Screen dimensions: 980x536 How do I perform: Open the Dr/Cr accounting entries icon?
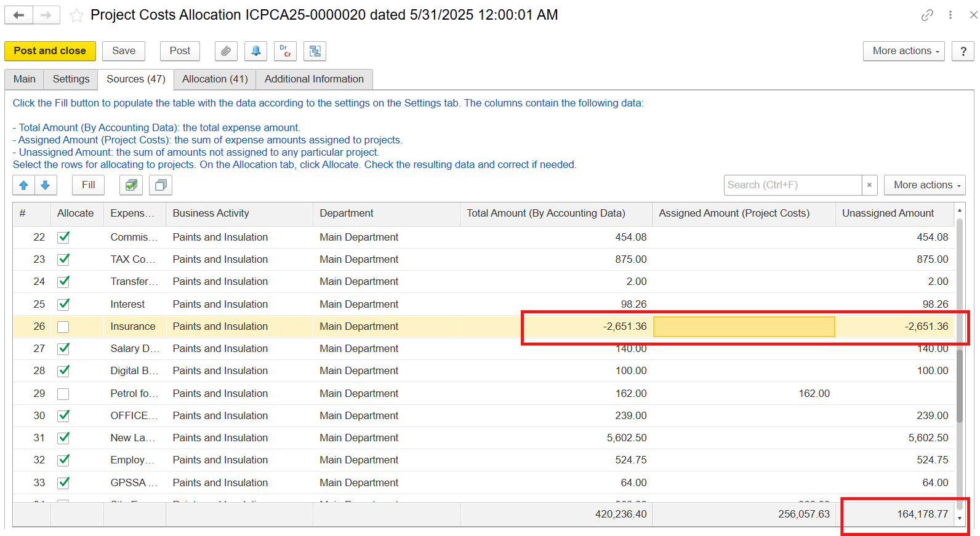[285, 51]
